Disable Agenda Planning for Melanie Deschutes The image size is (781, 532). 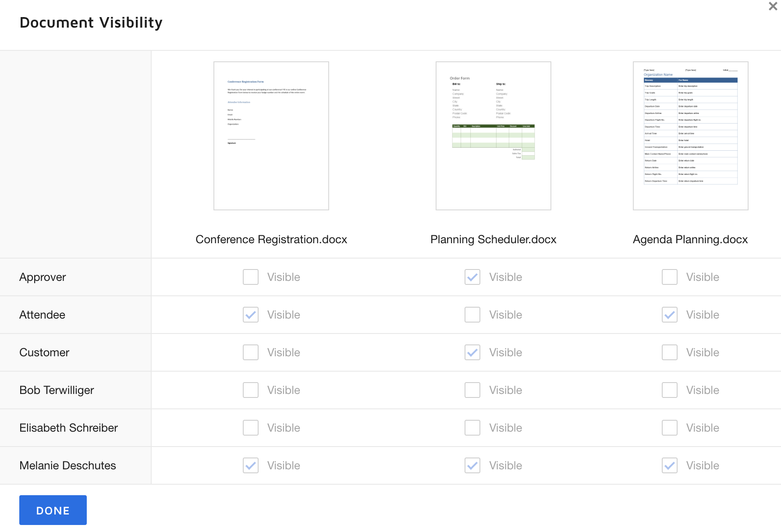pyautogui.click(x=669, y=465)
